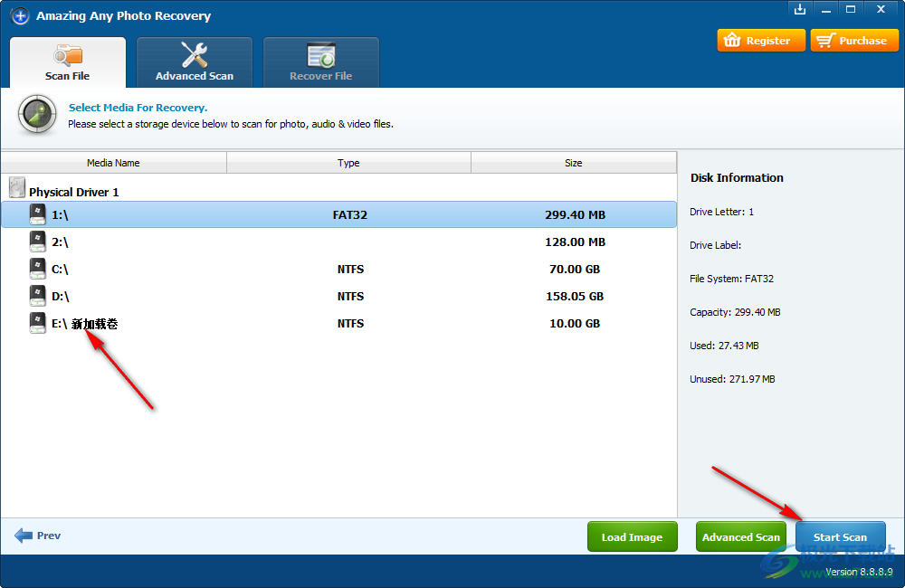This screenshot has width=905, height=588.
Task: Click the app logo icon in title bar
Action: [x=20, y=16]
